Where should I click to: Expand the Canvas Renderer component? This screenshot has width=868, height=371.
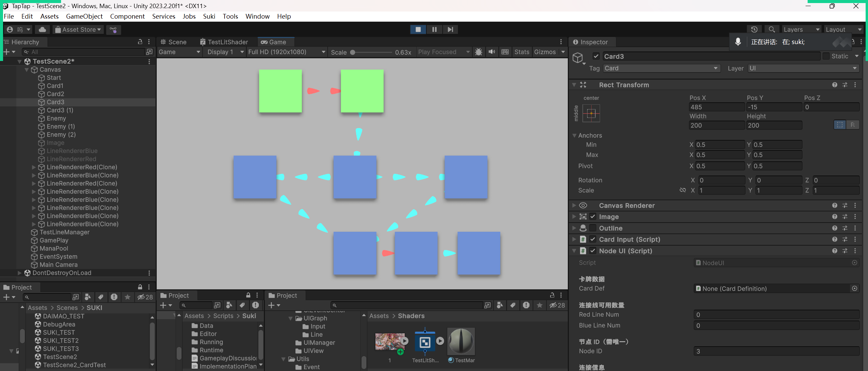pos(574,205)
